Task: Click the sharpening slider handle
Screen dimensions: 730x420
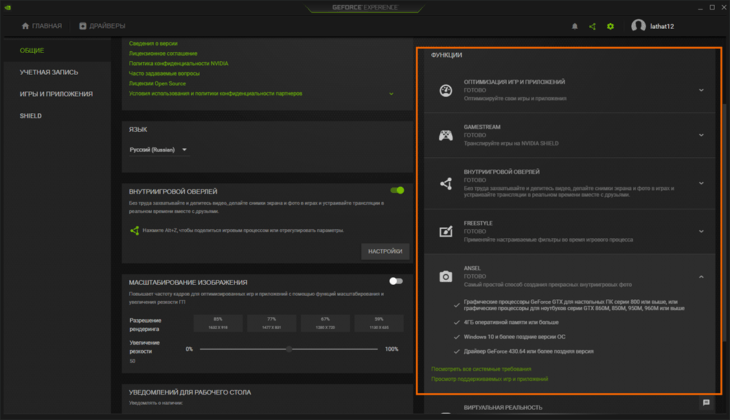Action: [x=289, y=349]
